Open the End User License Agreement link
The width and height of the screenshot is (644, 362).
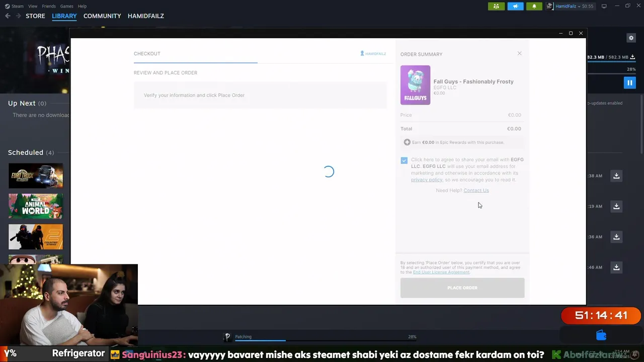pos(441,272)
